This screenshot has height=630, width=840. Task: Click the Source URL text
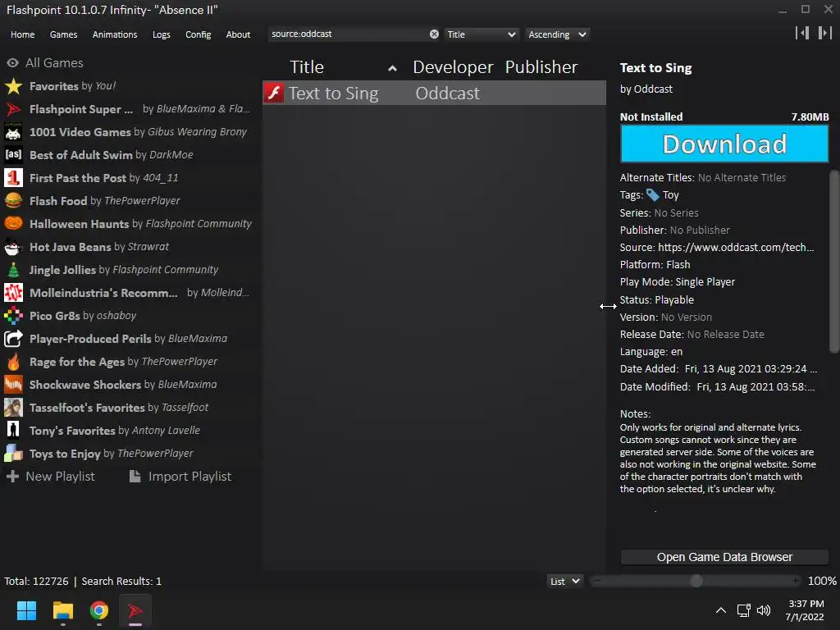point(736,247)
